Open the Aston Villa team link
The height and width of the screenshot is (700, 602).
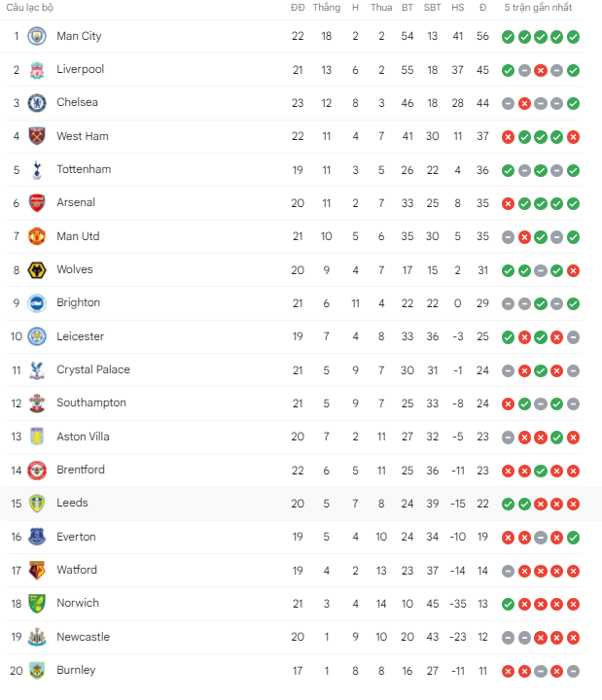(83, 437)
